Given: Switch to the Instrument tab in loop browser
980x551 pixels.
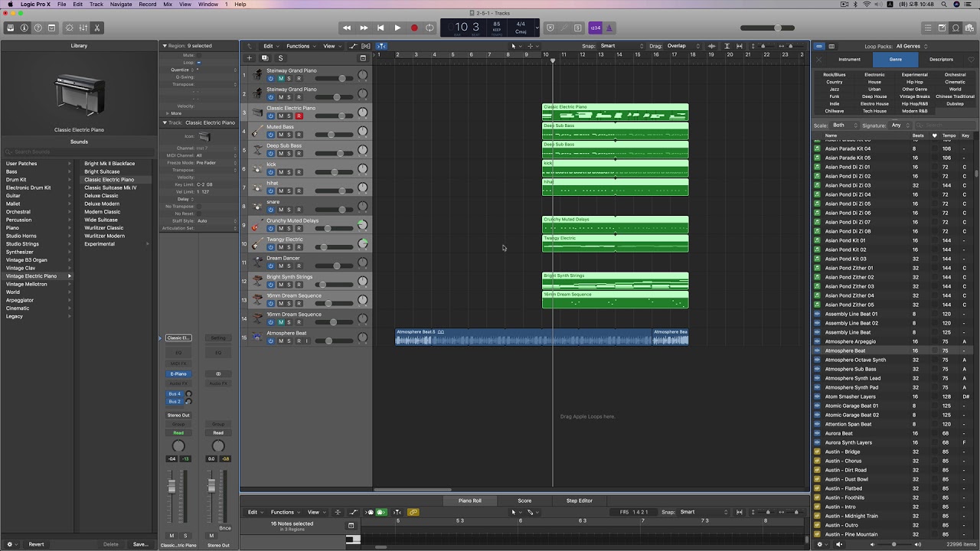Looking at the screenshot, I should (849, 60).
